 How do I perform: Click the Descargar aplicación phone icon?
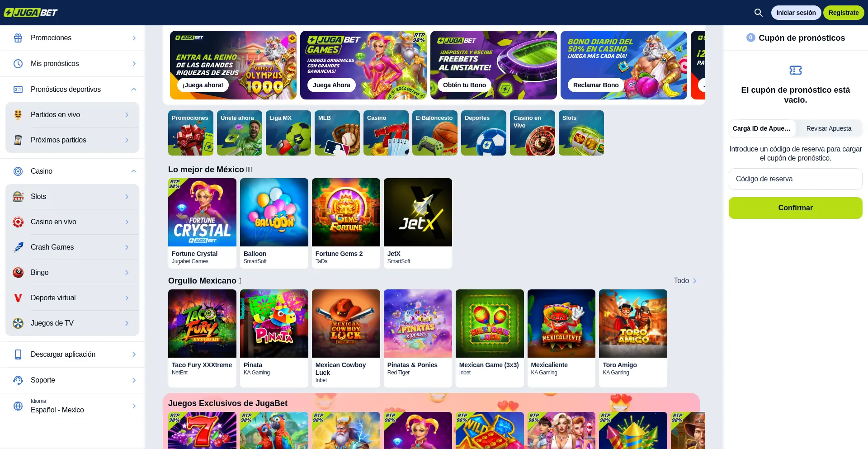pos(18,354)
